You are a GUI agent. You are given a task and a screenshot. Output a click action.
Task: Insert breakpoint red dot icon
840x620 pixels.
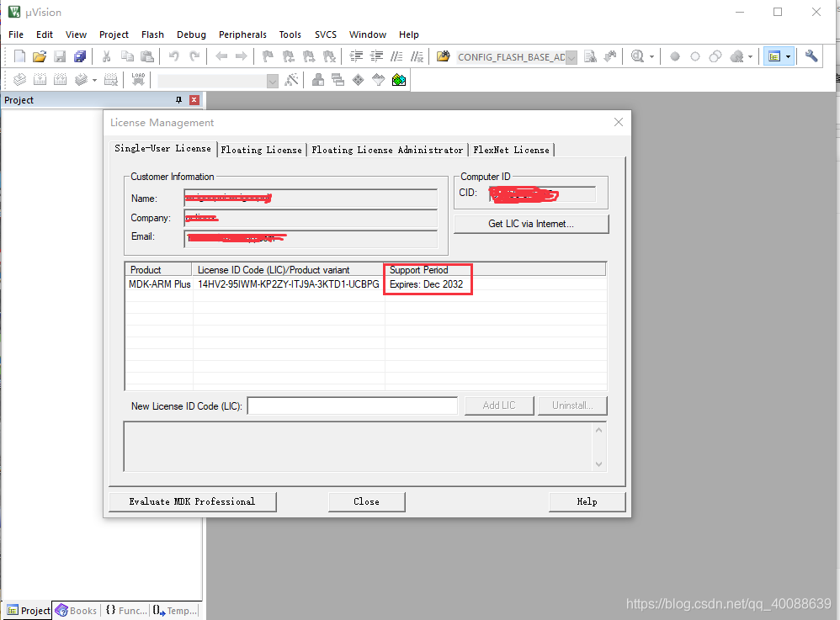675,56
